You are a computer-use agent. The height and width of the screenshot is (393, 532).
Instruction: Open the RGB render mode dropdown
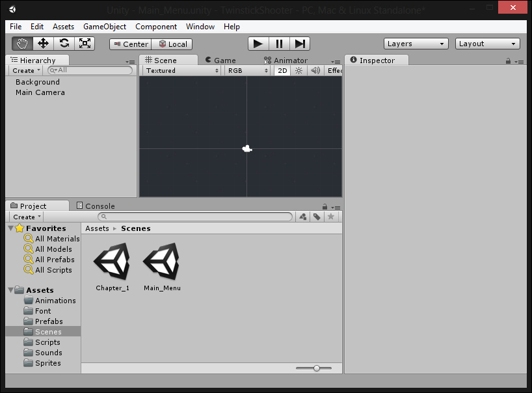248,70
